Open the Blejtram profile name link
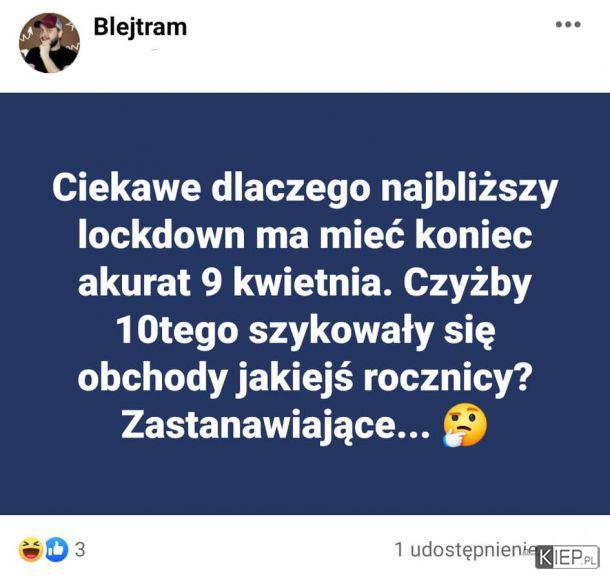This screenshot has height=579, width=610. tap(140, 27)
